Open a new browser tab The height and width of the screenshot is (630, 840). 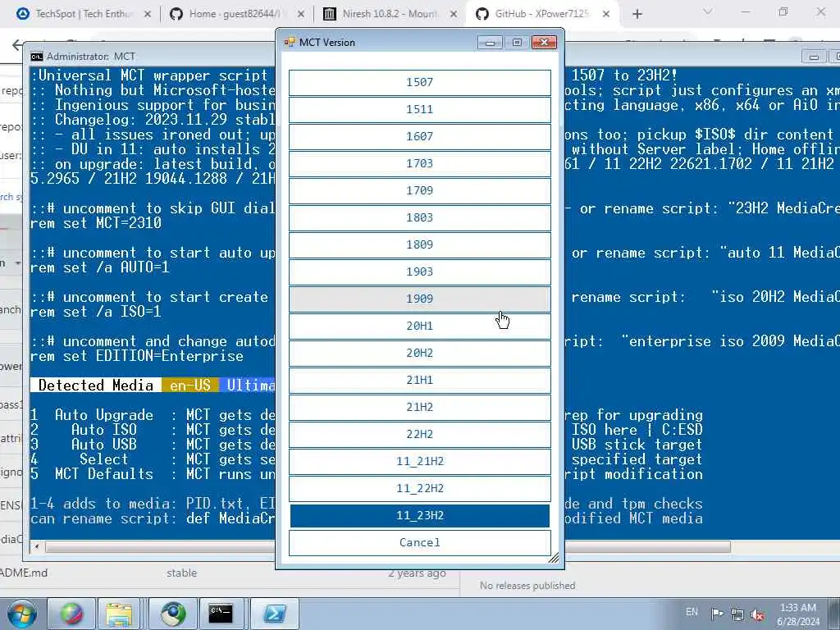(637, 14)
